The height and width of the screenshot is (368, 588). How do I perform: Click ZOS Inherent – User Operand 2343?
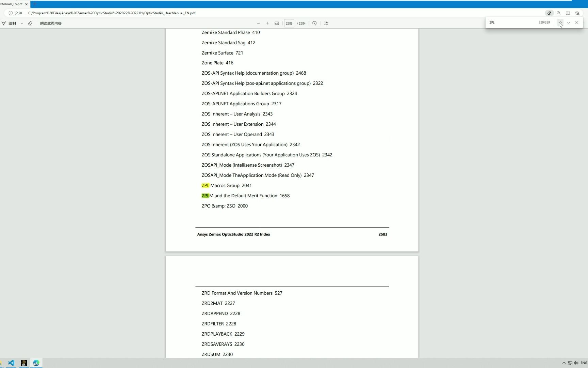(x=238, y=134)
